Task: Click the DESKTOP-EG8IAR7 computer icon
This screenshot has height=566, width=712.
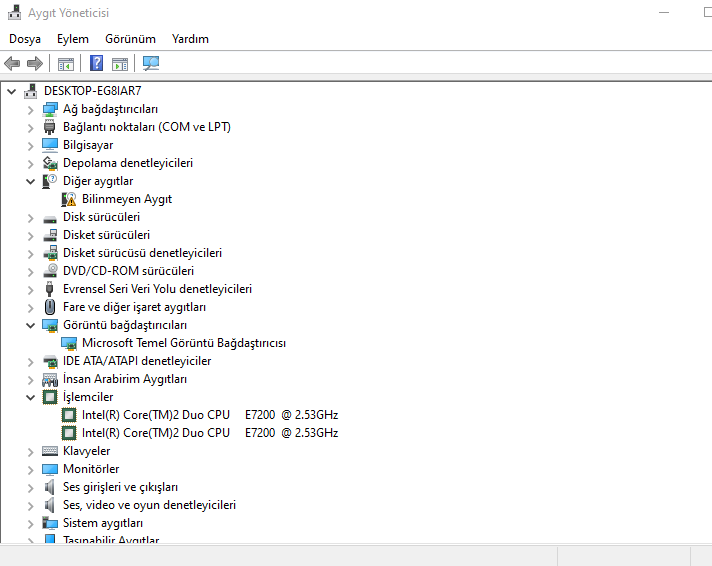Action: [x=30, y=91]
